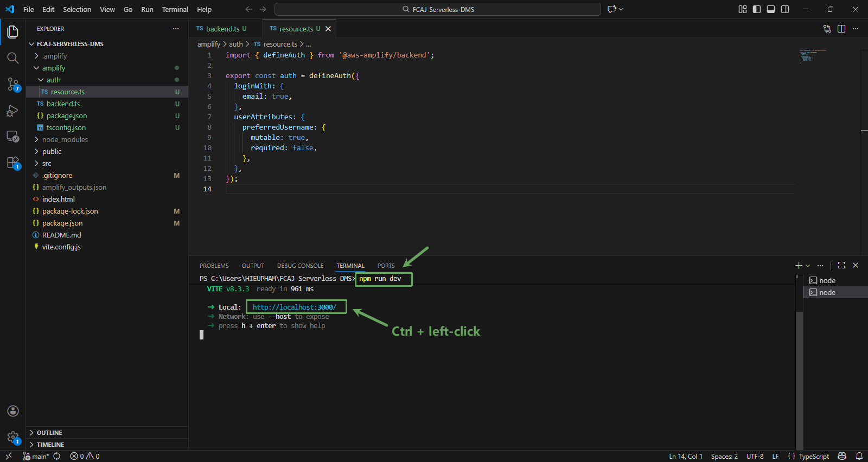Maximize the terminal panel size
This screenshot has height=462, width=868.
coord(841,265)
